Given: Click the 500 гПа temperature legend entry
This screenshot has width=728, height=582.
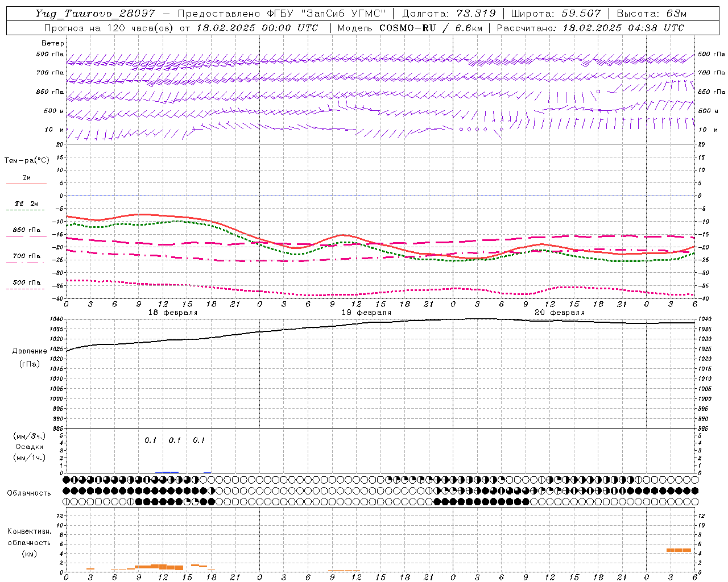Looking at the screenshot, I should tap(27, 282).
